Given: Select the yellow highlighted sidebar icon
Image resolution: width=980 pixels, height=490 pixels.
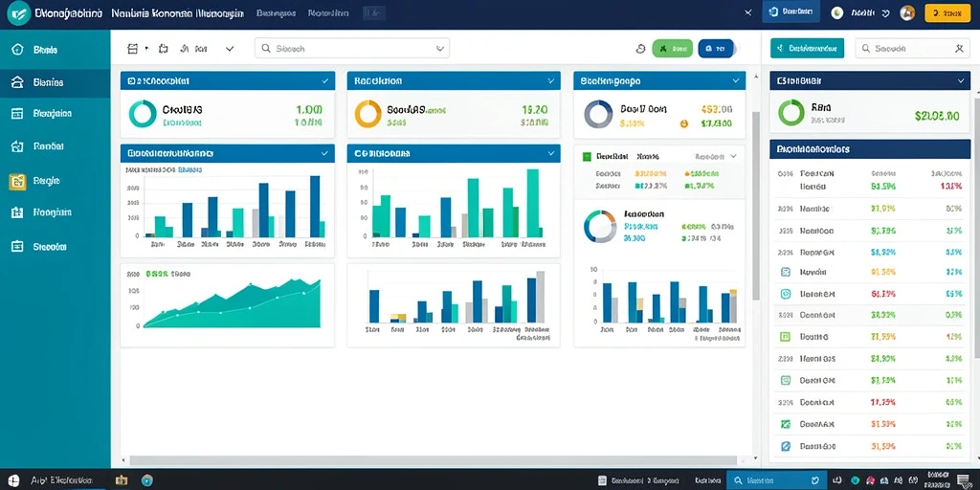Looking at the screenshot, I should point(17,181).
